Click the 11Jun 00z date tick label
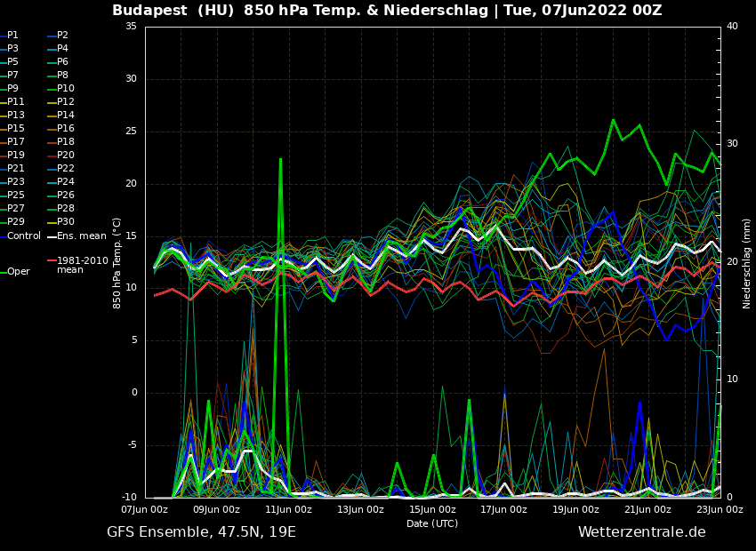756x551 pixels. (288, 510)
